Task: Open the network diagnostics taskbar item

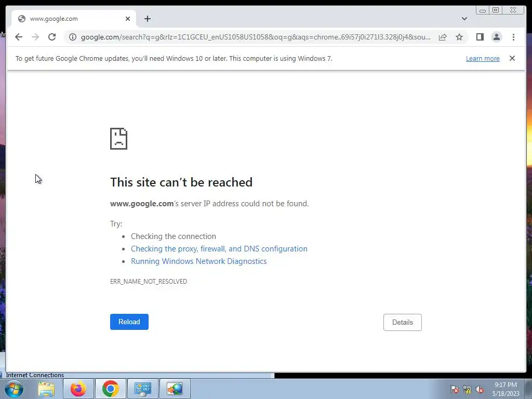Action: pos(175,389)
